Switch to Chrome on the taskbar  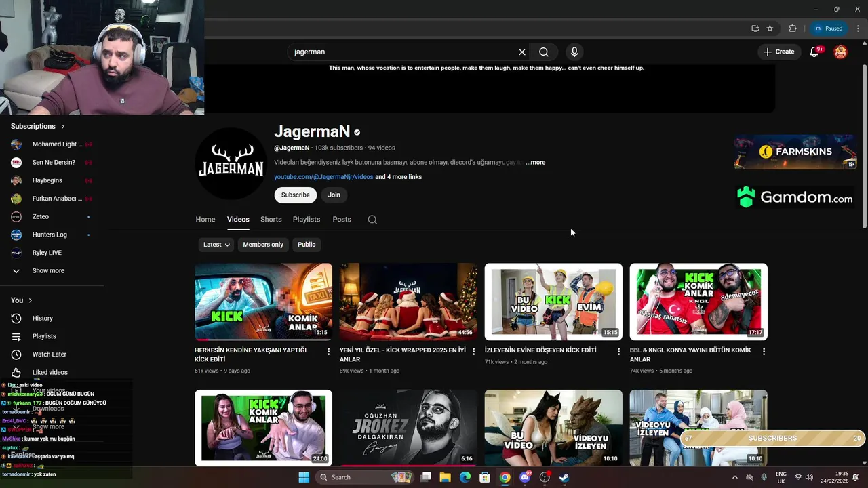505,477
